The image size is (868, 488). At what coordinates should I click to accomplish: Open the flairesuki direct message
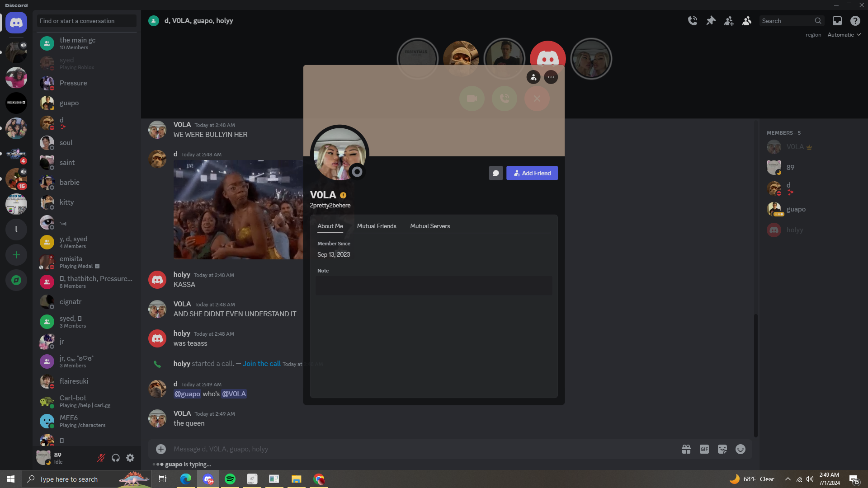click(87, 381)
